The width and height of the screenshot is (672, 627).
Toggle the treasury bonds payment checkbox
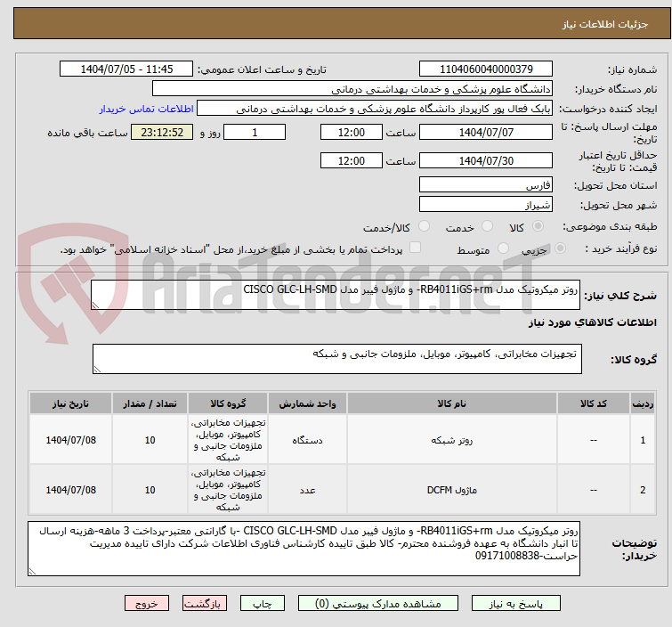[x=415, y=249]
